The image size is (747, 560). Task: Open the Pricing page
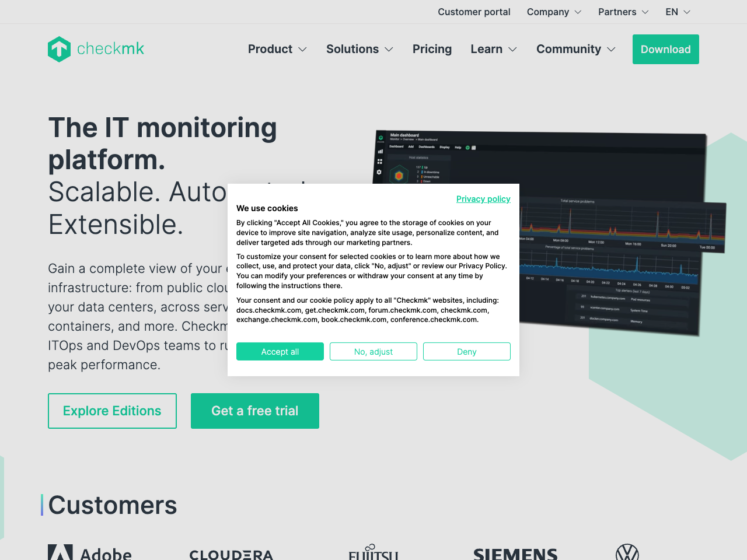432,49
